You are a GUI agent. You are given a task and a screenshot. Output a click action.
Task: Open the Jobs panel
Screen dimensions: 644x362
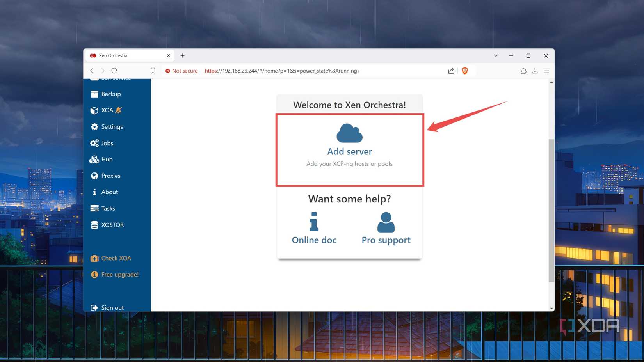click(107, 143)
